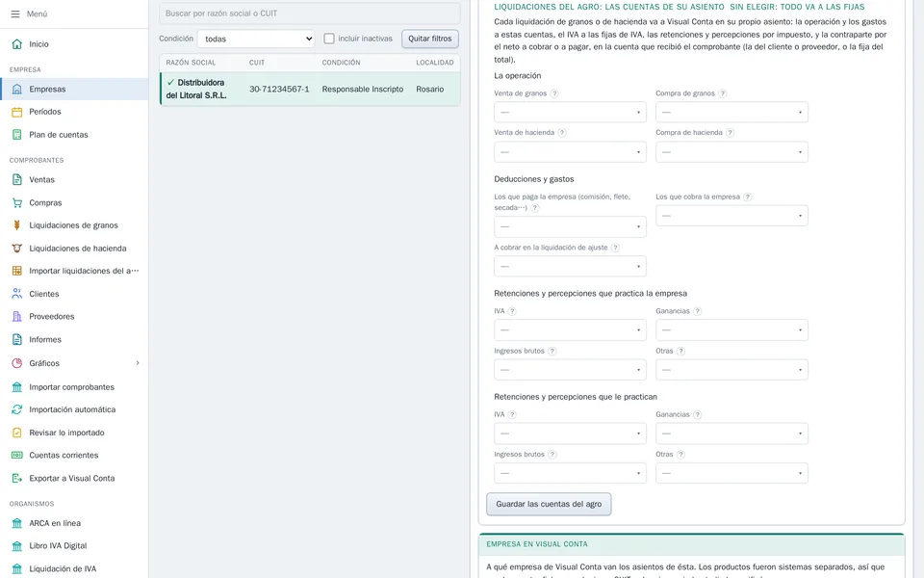Open the Compra de hacienda account dropdown
Viewport: 924px width, 578px height.
[x=731, y=152]
